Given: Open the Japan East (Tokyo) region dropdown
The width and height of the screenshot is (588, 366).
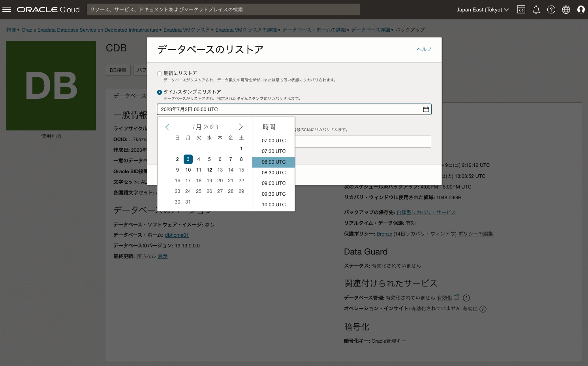Looking at the screenshot, I should click(x=483, y=9).
